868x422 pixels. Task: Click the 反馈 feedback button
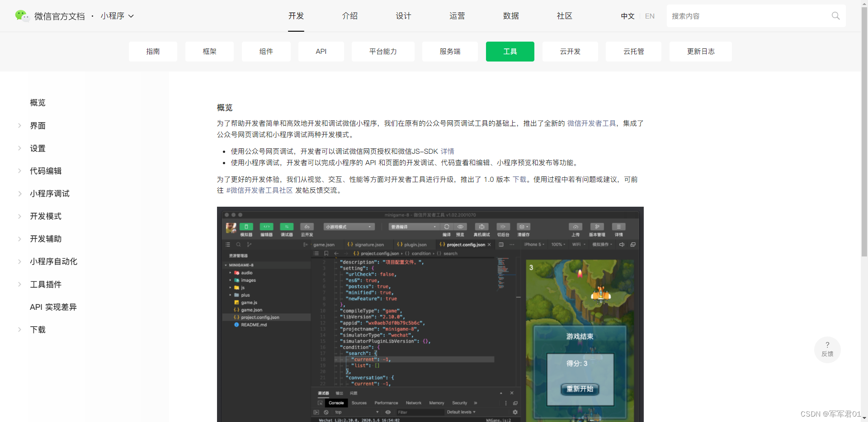pyautogui.click(x=827, y=350)
